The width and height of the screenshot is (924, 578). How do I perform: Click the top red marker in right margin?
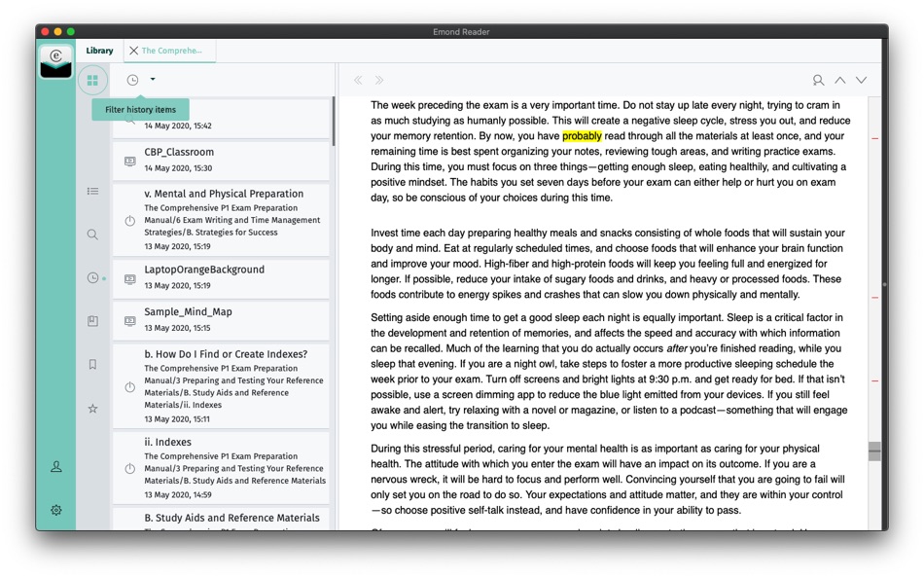tap(875, 138)
